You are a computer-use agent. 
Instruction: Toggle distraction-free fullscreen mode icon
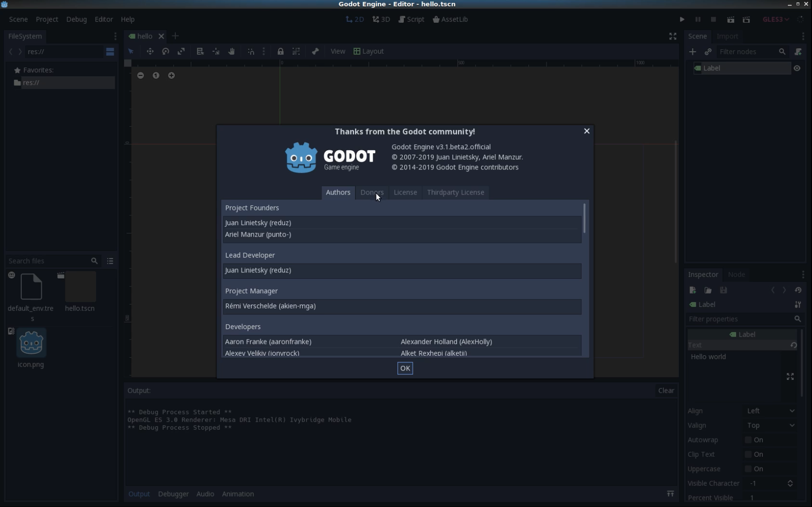tap(673, 36)
